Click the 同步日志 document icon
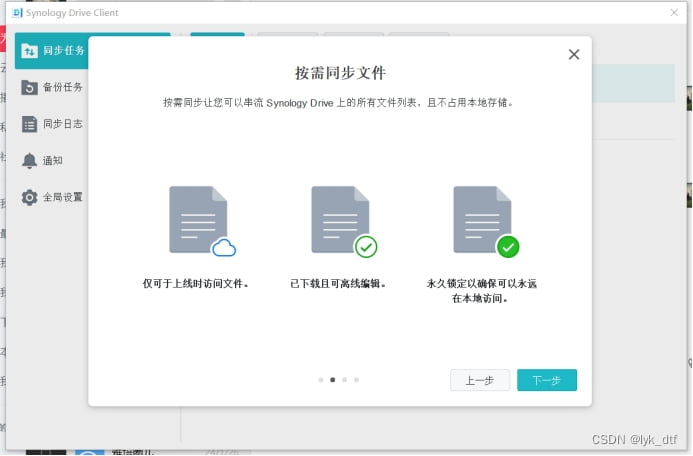693x456 pixels. point(29,124)
